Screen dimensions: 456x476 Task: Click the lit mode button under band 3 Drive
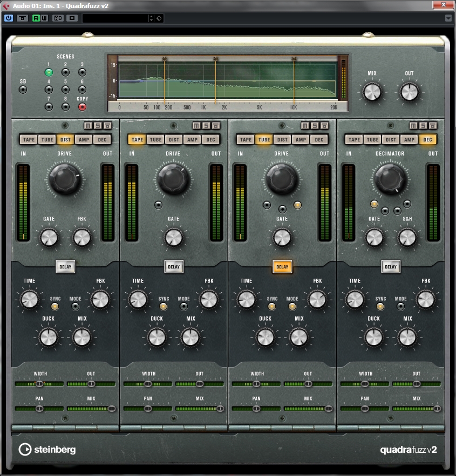[x=298, y=205]
